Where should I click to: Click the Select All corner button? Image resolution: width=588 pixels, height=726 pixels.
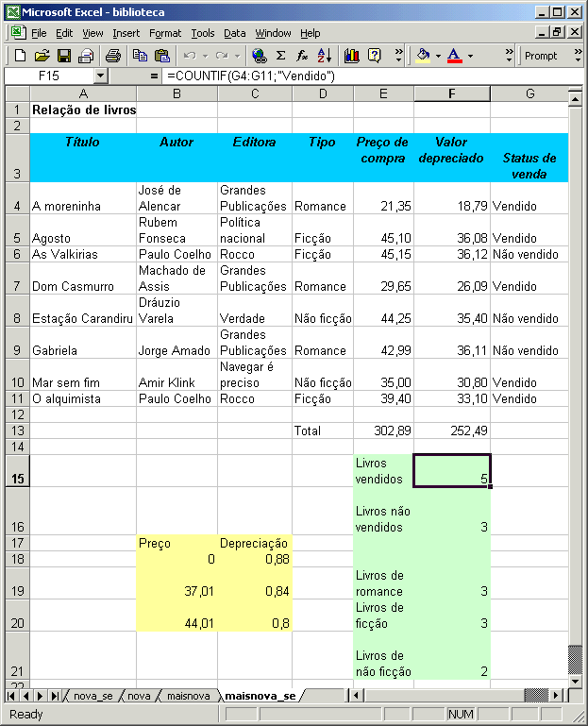click(x=18, y=94)
